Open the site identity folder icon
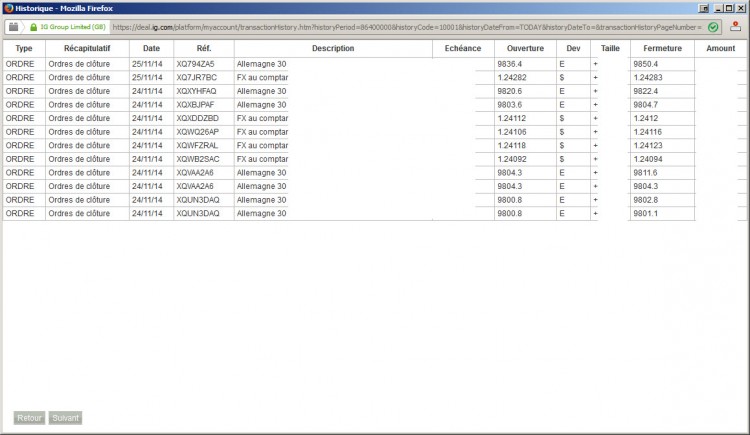This screenshot has width=750, height=435. point(13,27)
